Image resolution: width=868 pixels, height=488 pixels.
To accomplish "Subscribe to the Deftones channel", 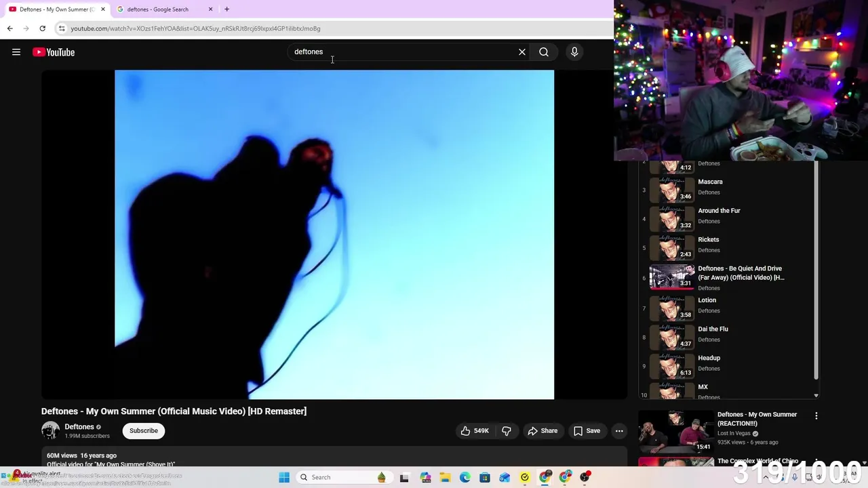I will click(x=144, y=431).
